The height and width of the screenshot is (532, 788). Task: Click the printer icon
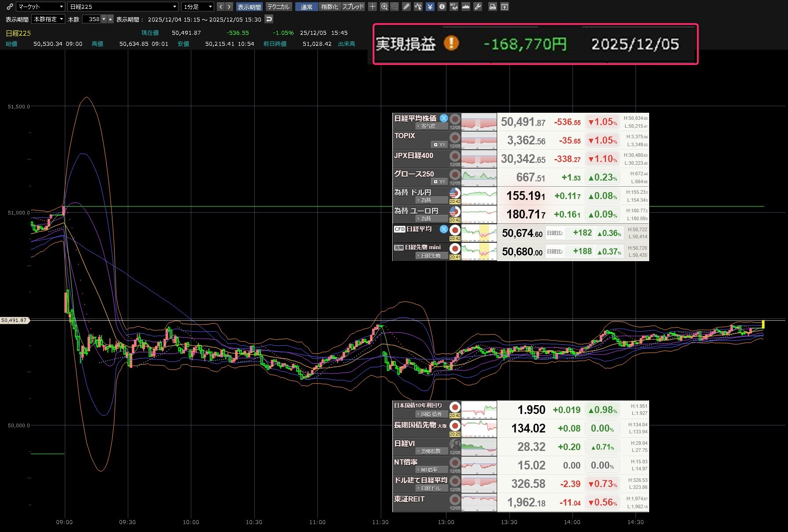(493, 7)
